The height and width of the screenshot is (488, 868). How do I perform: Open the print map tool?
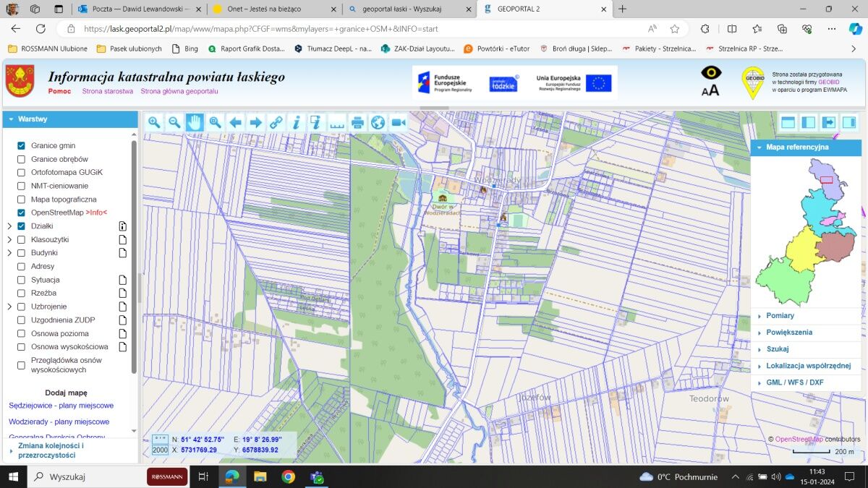357,123
